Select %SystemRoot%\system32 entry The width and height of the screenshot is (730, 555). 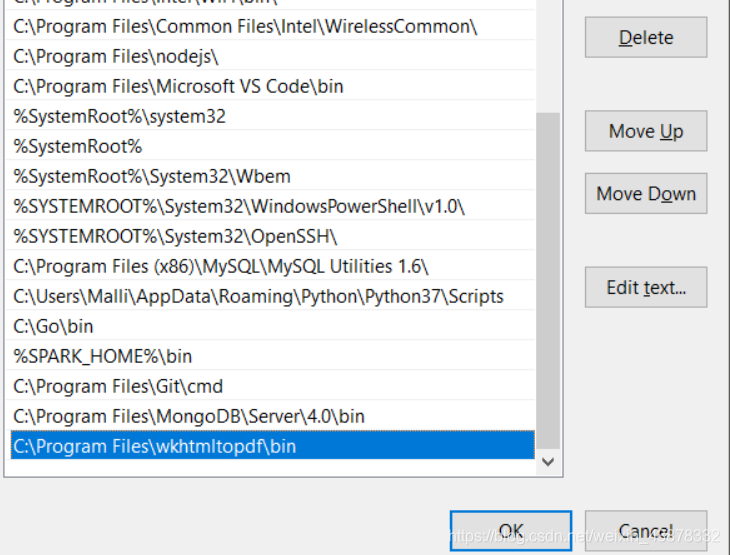270,116
